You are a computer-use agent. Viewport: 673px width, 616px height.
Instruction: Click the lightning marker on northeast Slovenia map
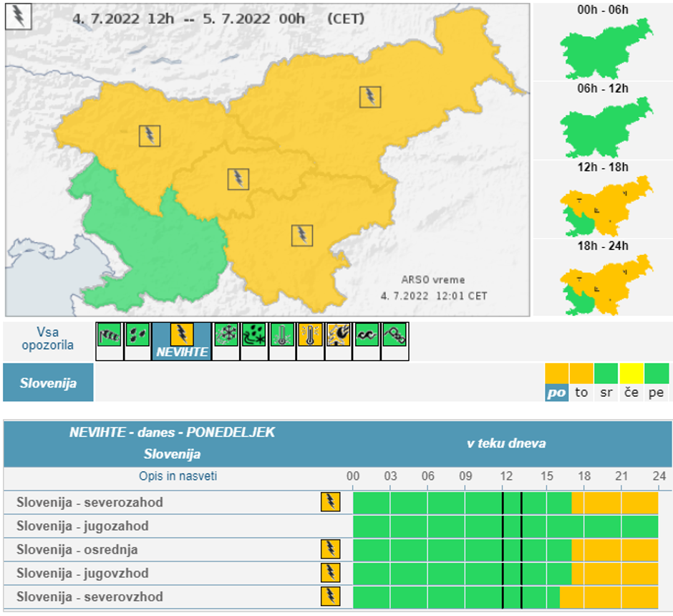370,97
